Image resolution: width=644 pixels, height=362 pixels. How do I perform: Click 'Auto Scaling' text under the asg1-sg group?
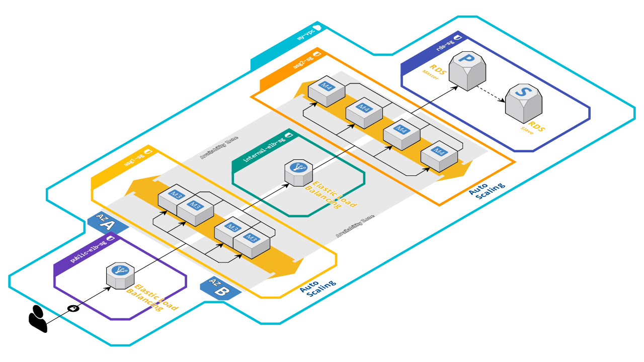click(x=317, y=288)
